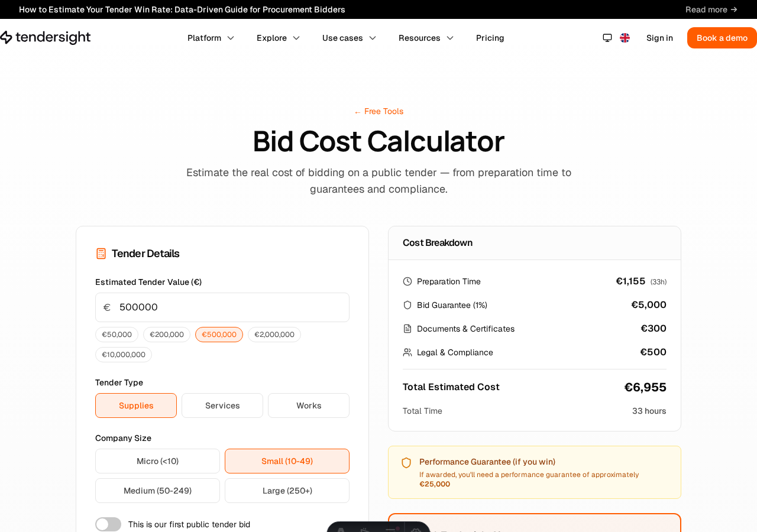Choose Large (250+) company size
Screen dimensions: 757x532
click(287, 491)
